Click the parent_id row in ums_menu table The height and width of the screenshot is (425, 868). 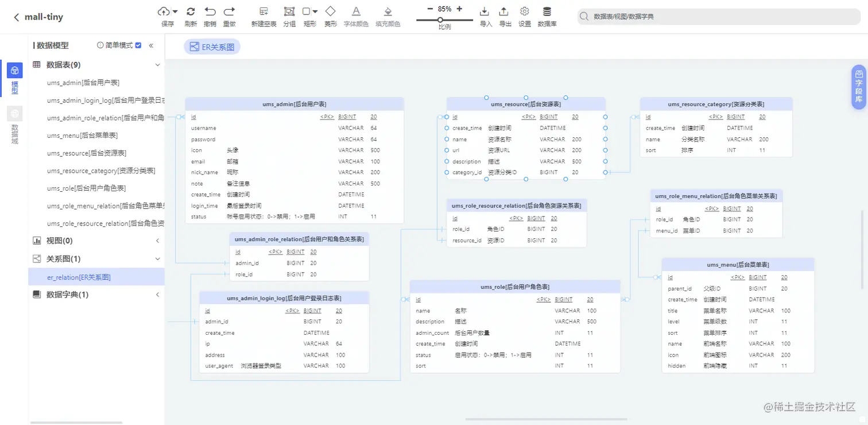[x=738, y=288]
